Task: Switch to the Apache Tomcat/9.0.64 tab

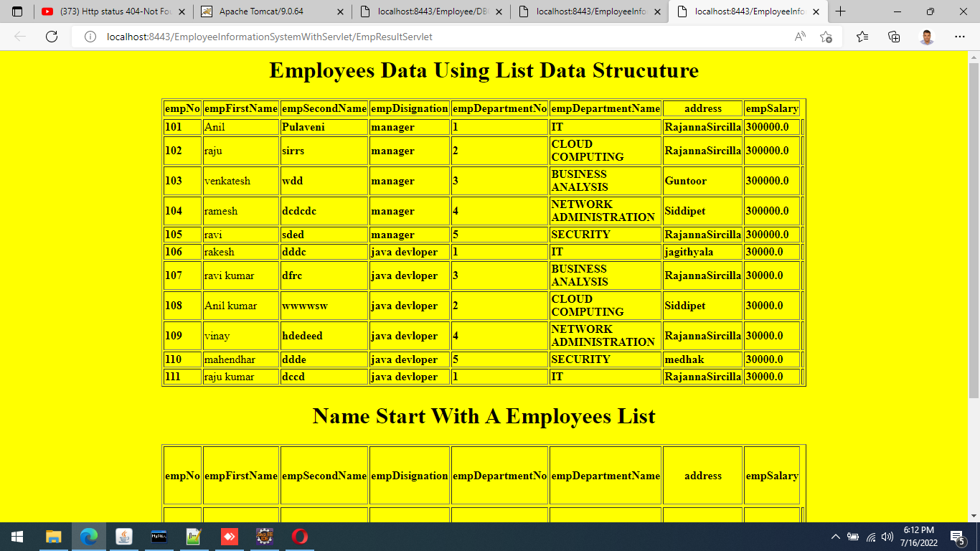Action: pos(269,11)
